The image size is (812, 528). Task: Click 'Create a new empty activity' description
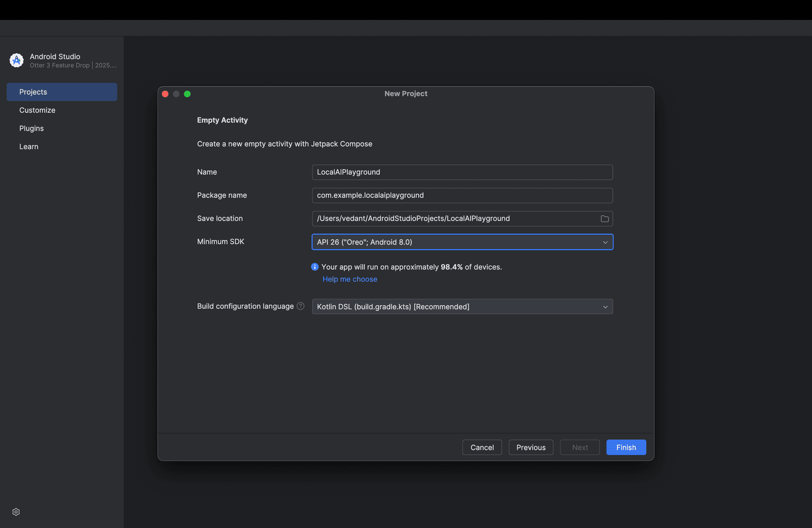pos(285,144)
